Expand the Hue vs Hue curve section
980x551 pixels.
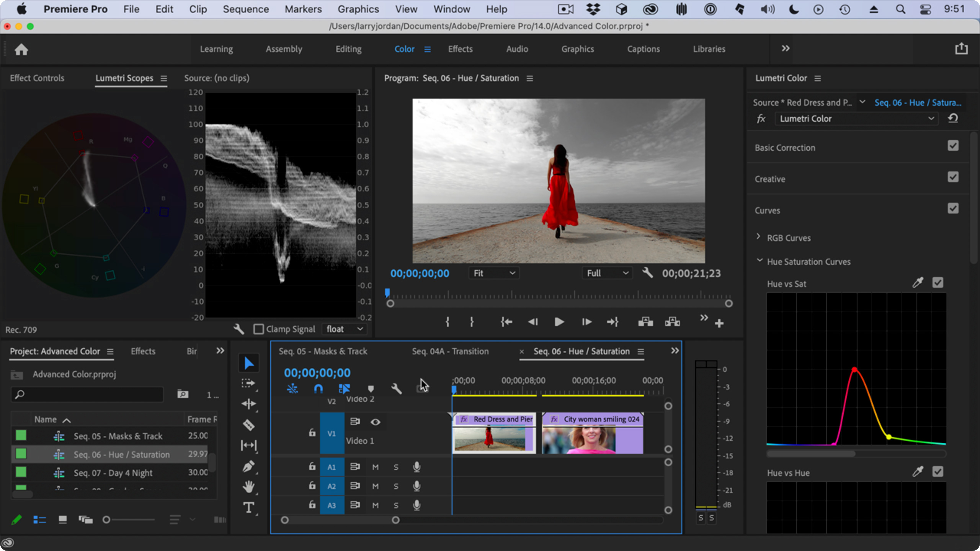[788, 472]
